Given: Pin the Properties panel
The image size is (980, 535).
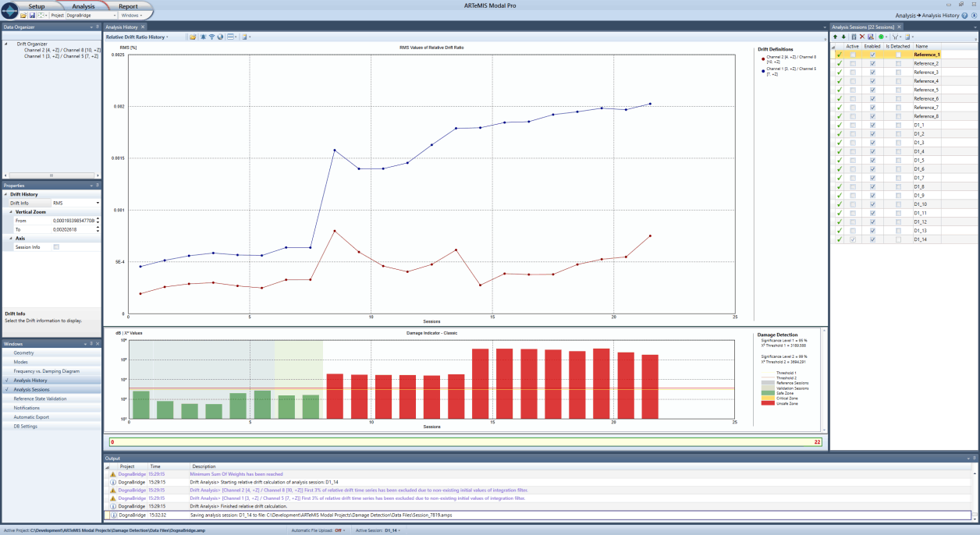Looking at the screenshot, I should [98, 186].
